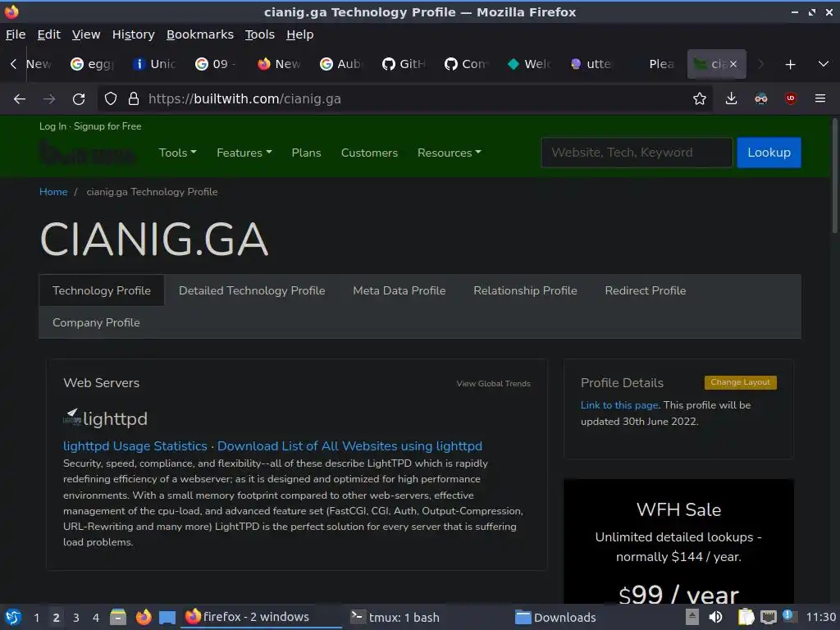Open the file manager icon in the taskbar
The width and height of the screenshot is (840, 630).
(118, 617)
